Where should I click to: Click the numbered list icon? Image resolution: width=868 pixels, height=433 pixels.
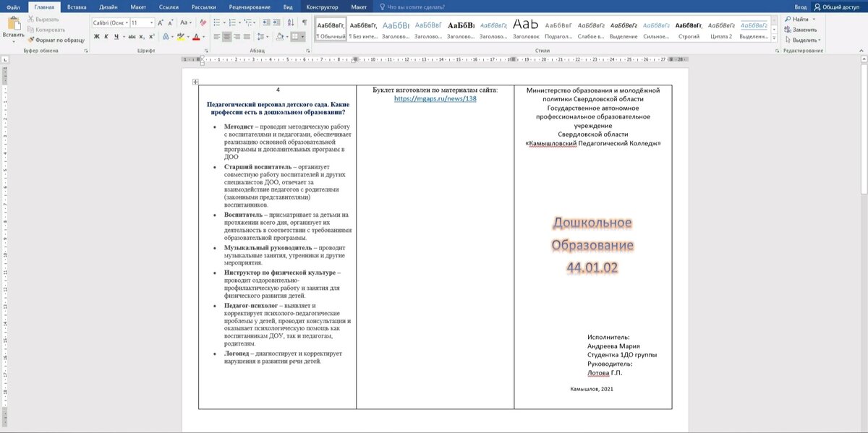coord(232,23)
